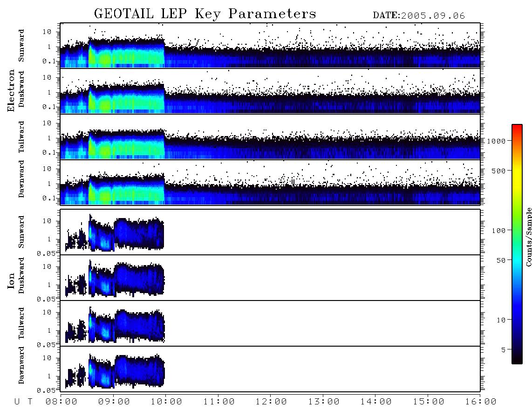Click the 500 colorbar tick value

(x=498, y=171)
